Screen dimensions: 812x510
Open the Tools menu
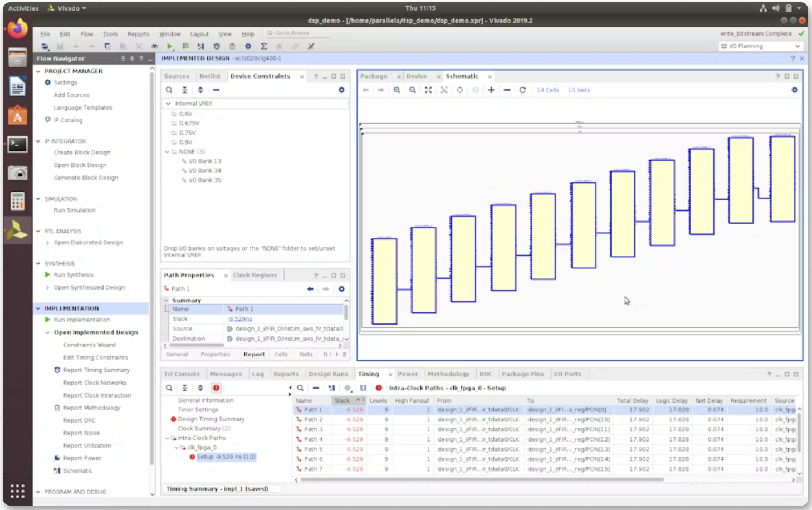click(x=110, y=34)
